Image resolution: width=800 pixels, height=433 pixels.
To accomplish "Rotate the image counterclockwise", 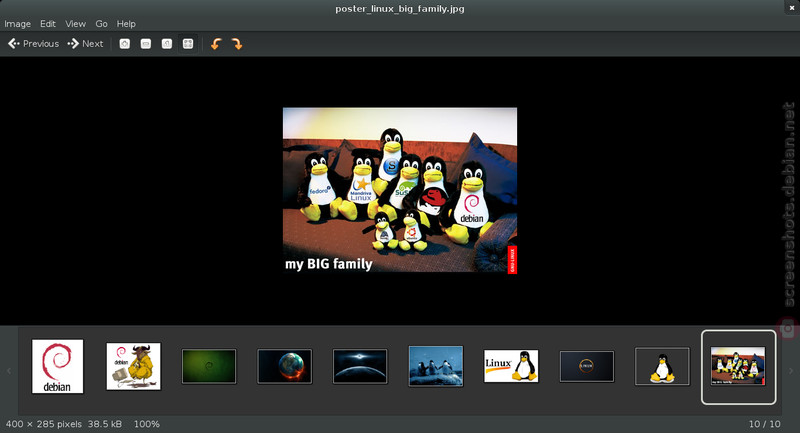I will [x=216, y=44].
